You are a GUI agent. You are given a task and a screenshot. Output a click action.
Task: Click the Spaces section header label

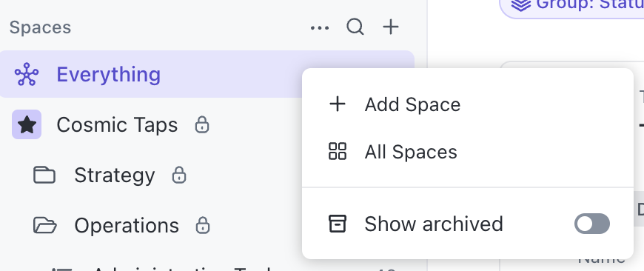pyautogui.click(x=40, y=27)
